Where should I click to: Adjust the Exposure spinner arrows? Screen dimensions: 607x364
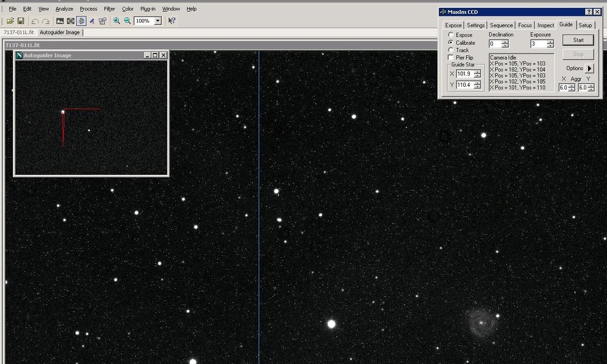[550, 44]
